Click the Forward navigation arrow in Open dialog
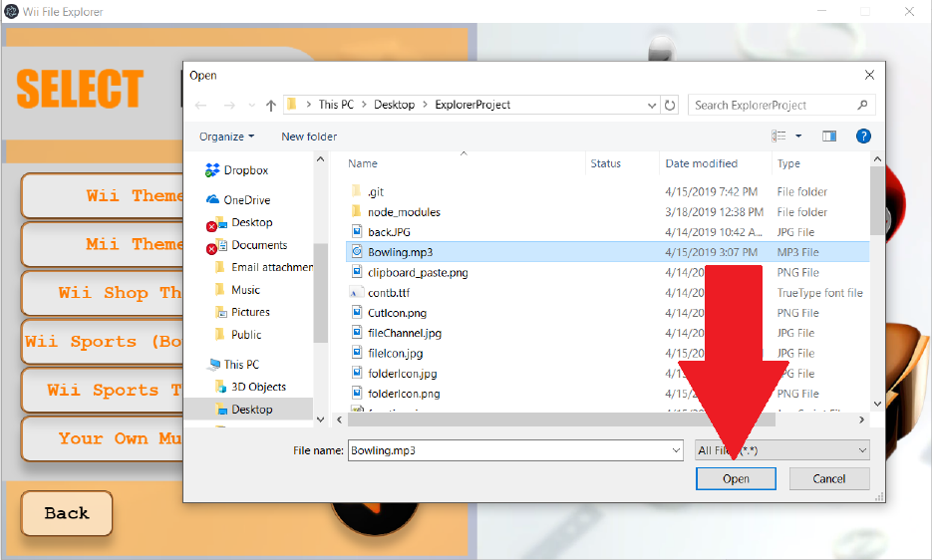 (229, 106)
